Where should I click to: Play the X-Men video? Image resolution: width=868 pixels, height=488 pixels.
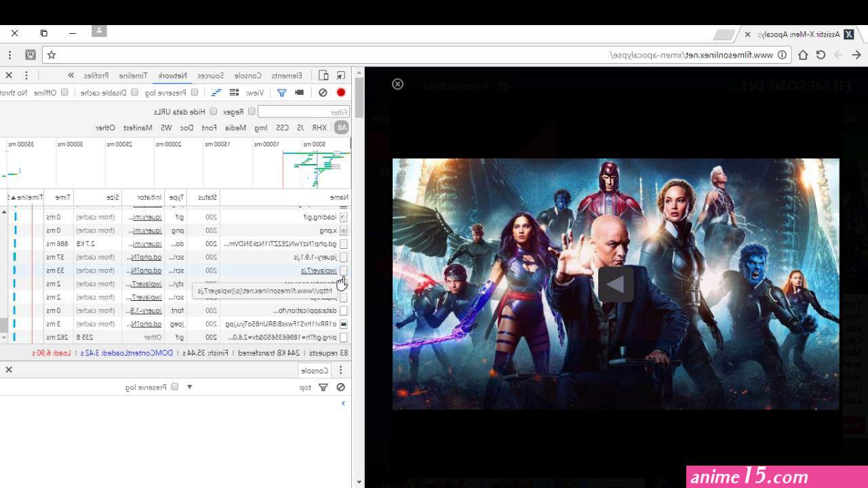tap(616, 284)
